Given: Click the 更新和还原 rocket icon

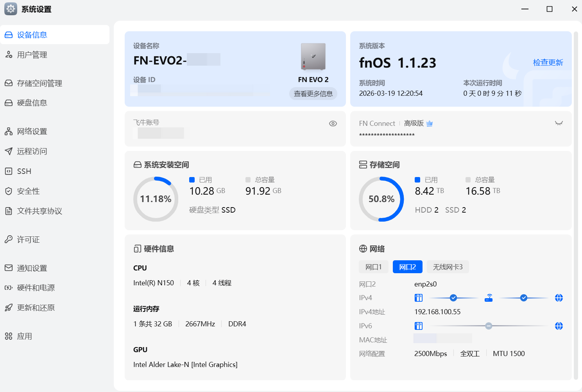Looking at the screenshot, I should (9, 308).
